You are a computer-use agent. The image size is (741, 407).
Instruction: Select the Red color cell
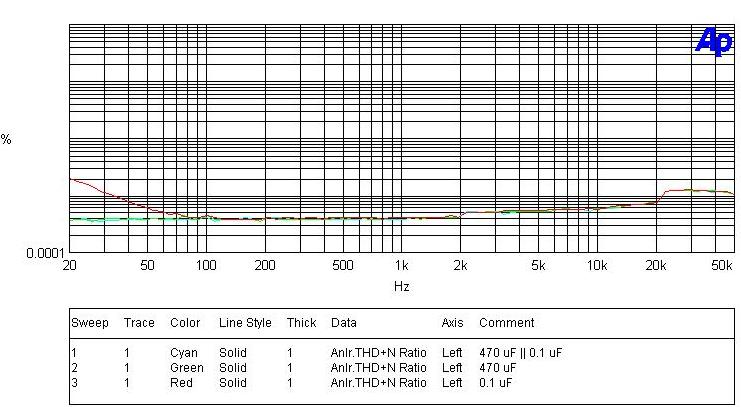tap(181, 382)
